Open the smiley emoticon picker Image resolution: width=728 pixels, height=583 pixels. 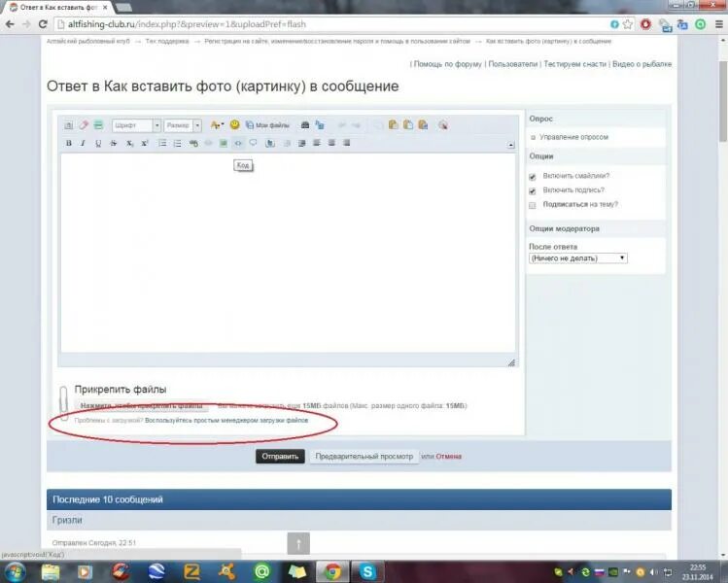[x=235, y=124]
